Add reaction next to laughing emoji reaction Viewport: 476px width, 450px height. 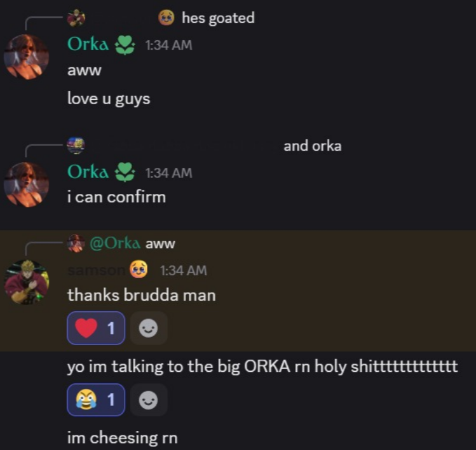coord(149,400)
